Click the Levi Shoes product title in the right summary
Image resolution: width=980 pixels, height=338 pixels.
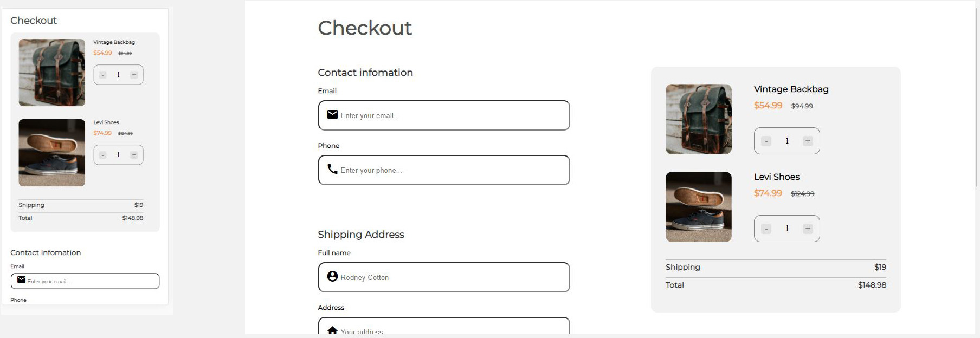tap(776, 177)
